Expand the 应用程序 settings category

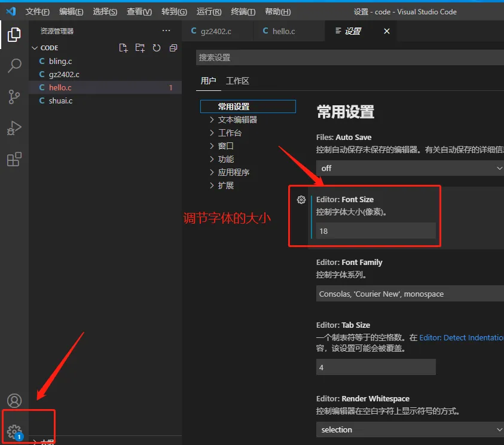212,172
